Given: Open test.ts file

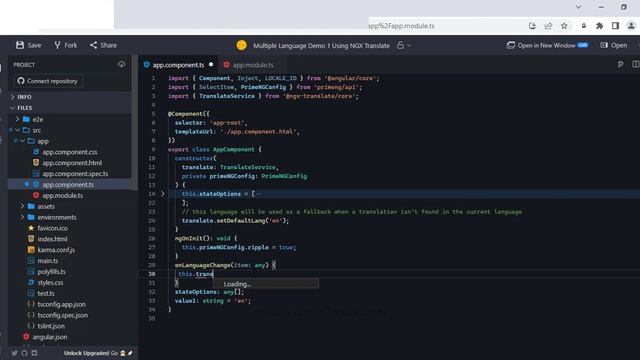Looking at the screenshot, I should coord(46,293).
